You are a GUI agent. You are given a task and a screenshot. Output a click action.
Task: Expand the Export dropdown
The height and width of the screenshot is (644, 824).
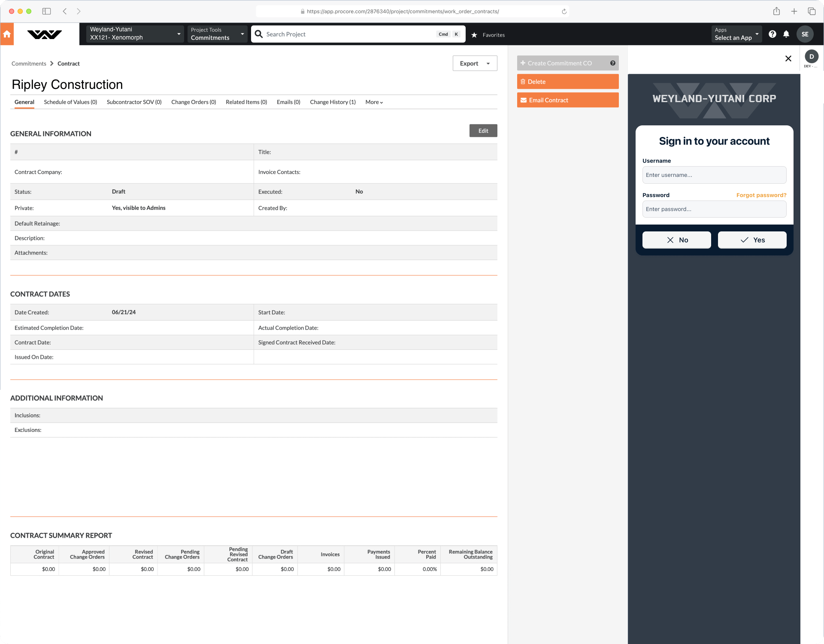click(475, 64)
